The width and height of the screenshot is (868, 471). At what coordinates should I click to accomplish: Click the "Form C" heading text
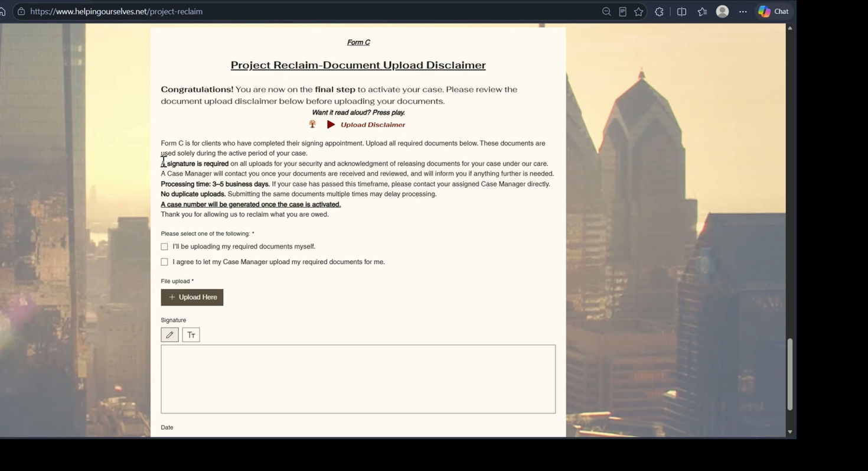pos(358,43)
